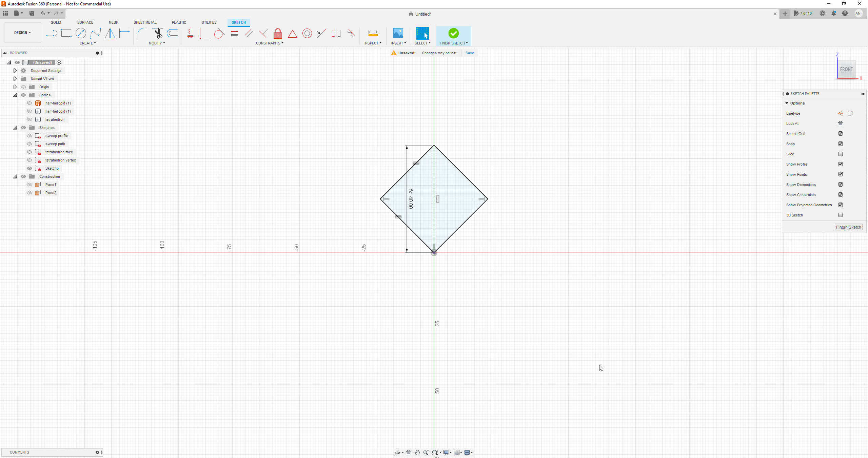
Task: Select the Offset tool
Action: tap(172, 33)
